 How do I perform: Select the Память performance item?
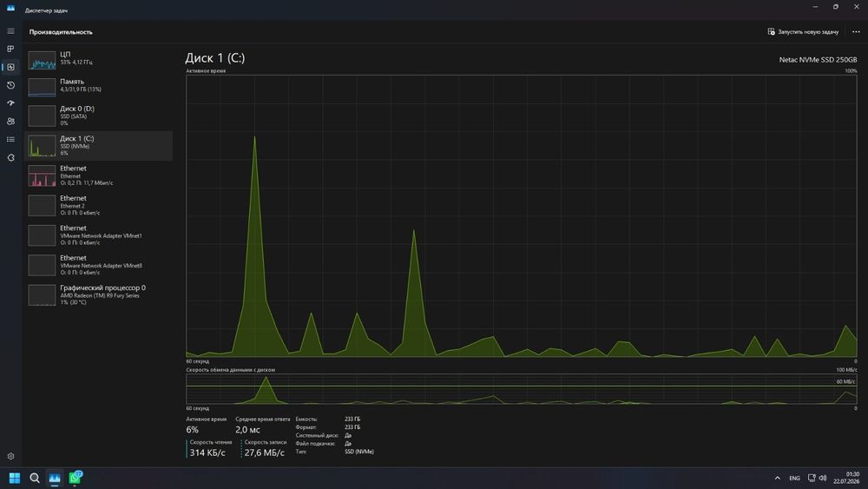click(99, 86)
